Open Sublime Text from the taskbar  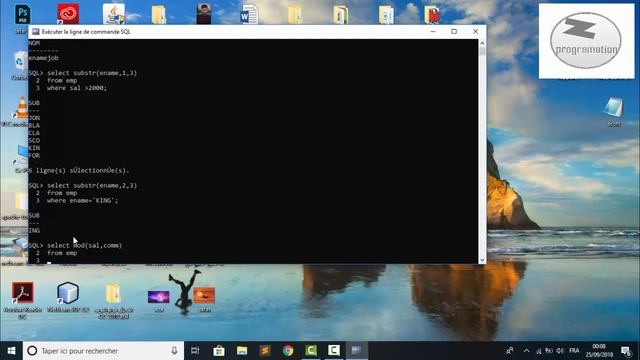[264, 351]
